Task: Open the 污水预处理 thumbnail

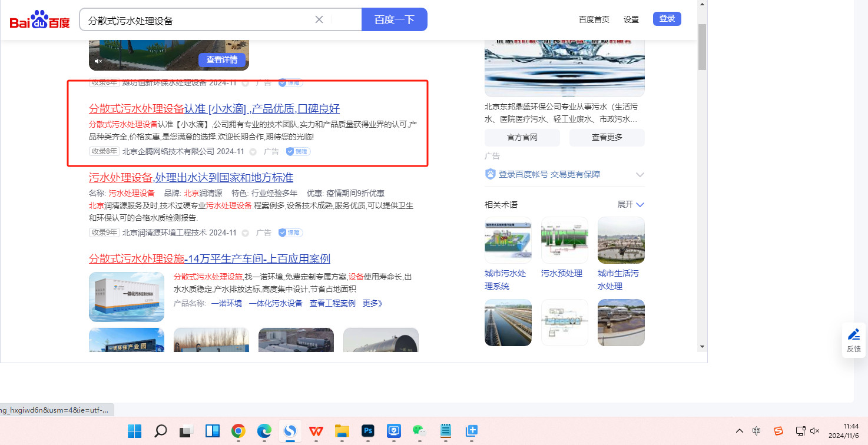Action: [565, 240]
